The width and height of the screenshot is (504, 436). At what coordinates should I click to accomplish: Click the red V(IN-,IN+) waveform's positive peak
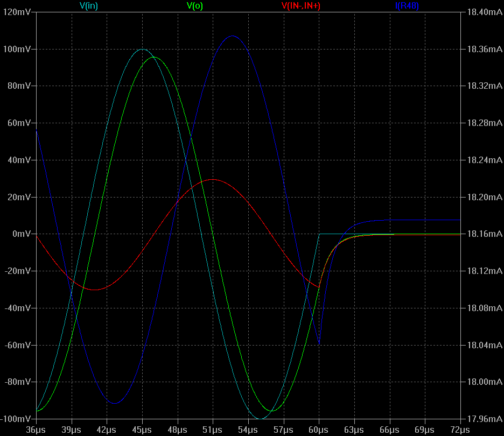[x=213, y=180]
